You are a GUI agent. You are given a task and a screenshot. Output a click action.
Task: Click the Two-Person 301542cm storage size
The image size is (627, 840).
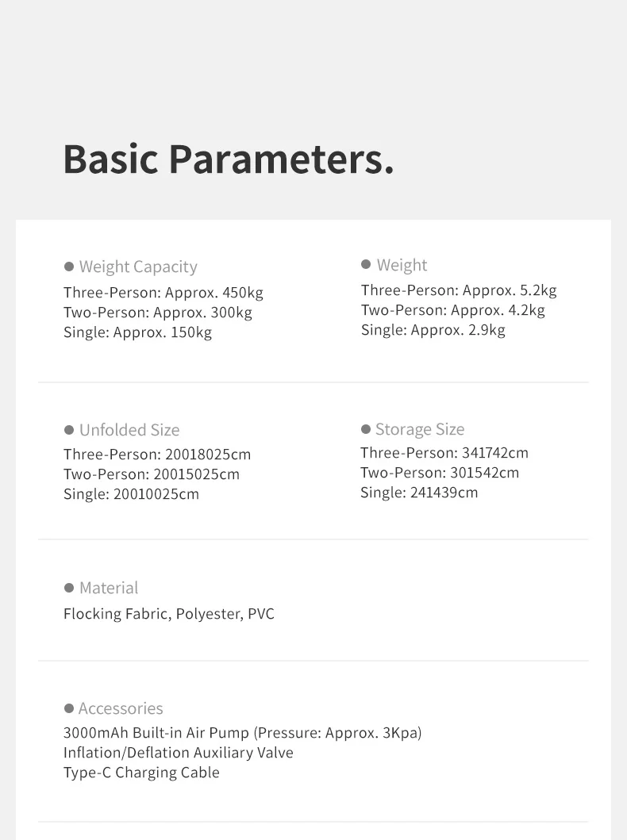pos(439,473)
